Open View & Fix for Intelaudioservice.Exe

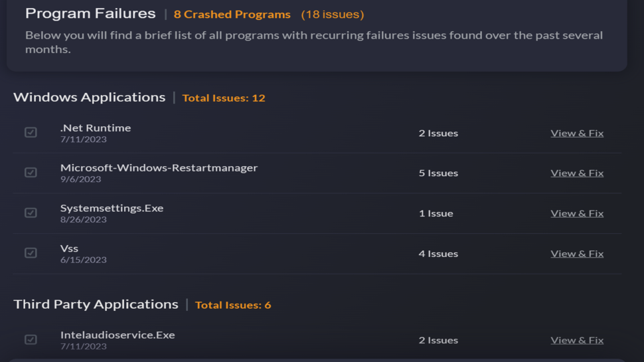coord(576,340)
